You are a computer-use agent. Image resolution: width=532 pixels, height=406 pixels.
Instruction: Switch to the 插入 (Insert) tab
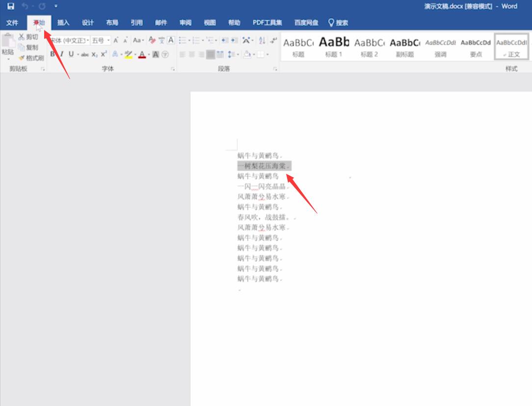[63, 23]
